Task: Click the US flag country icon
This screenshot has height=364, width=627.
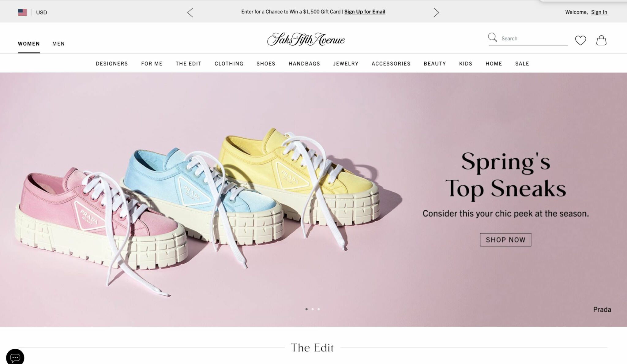Action: pyautogui.click(x=22, y=12)
